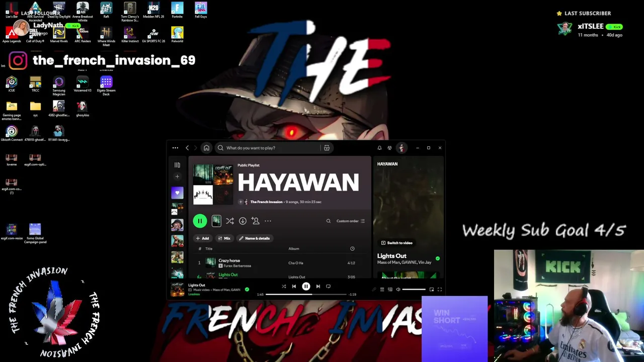Image resolution: width=644 pixels, height=362 pixels.
Task: Seek within the song progress bar
Action: (306, 294)
